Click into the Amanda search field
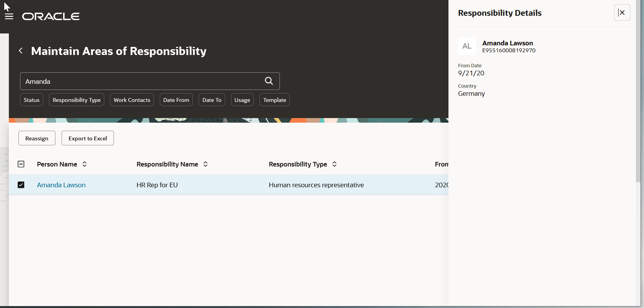Screen dimensions: 644x308 (x=141, y=81)
